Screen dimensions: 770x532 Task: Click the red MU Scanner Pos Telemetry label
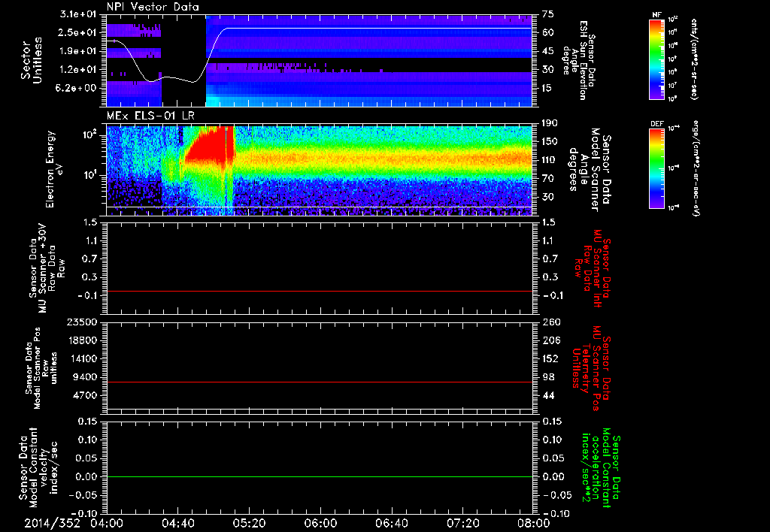click(591, 368)
